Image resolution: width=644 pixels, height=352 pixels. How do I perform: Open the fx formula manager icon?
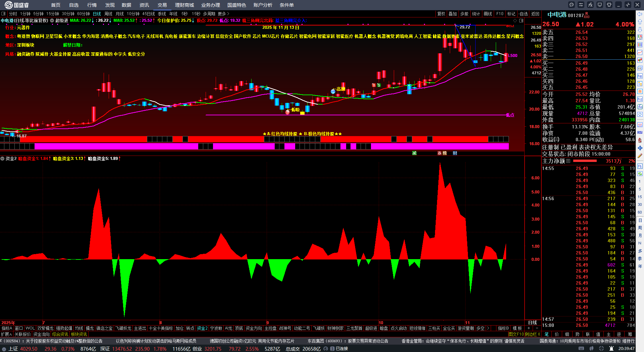pos(590,5)
